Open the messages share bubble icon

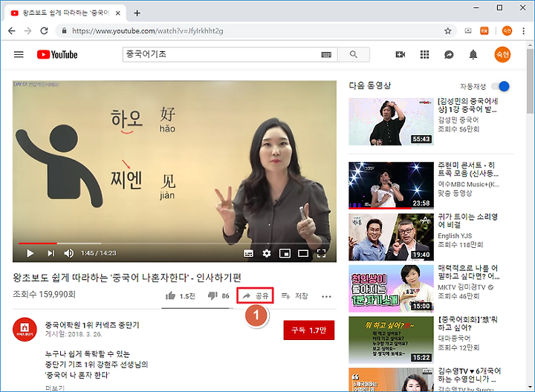coord(449,54)
